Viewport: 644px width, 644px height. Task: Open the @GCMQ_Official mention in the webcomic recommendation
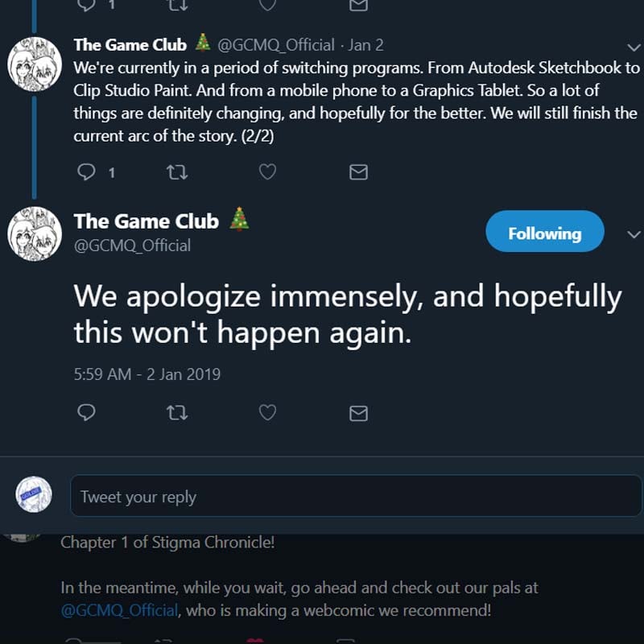(119, 610)
